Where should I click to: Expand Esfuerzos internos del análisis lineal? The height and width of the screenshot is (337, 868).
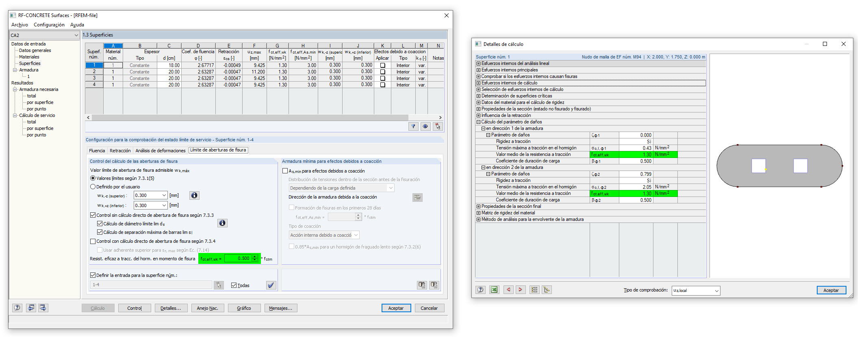point(478,63)
